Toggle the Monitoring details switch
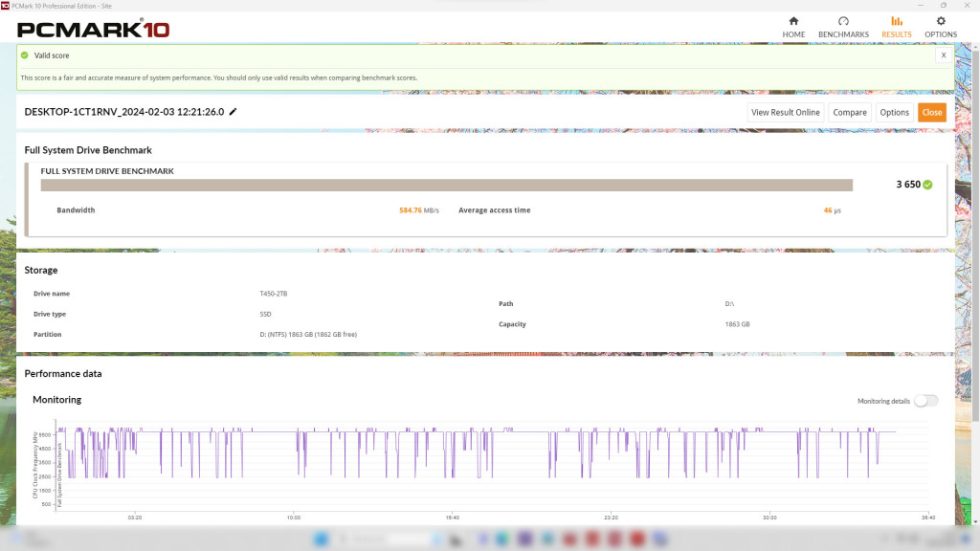The image size is (980, 551). pyautogui.click(x=925, y=401)
